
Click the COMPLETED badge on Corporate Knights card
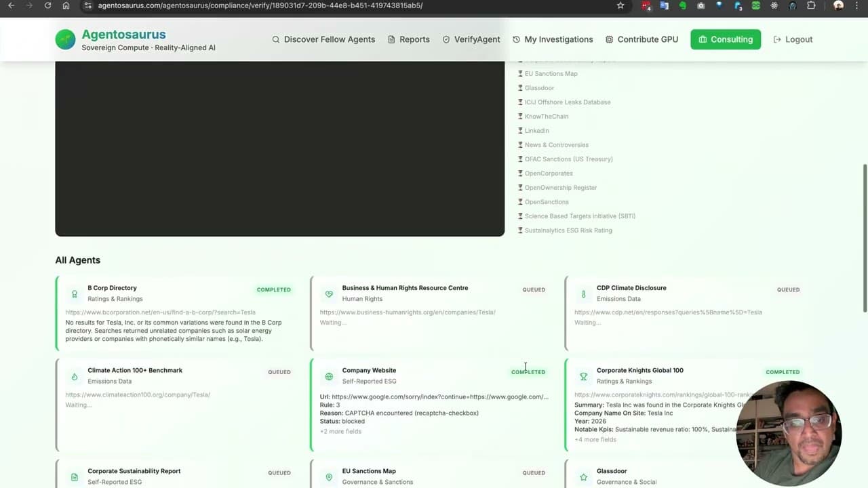[x=783, y=372]
